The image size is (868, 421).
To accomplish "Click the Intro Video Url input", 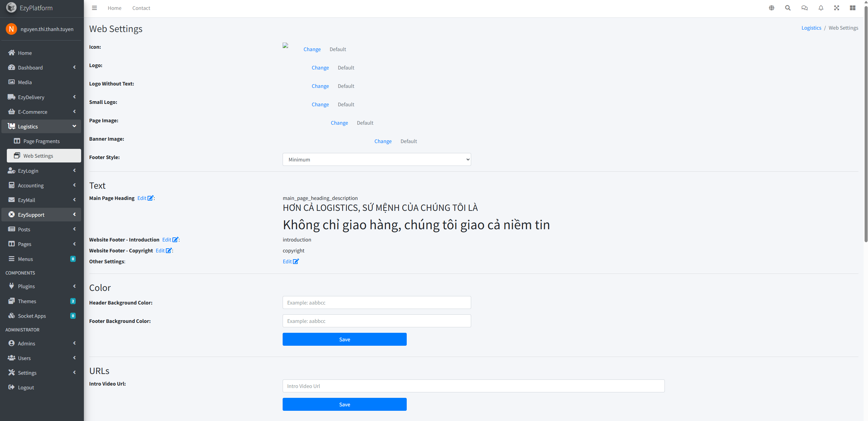I will tap(474, 386).
